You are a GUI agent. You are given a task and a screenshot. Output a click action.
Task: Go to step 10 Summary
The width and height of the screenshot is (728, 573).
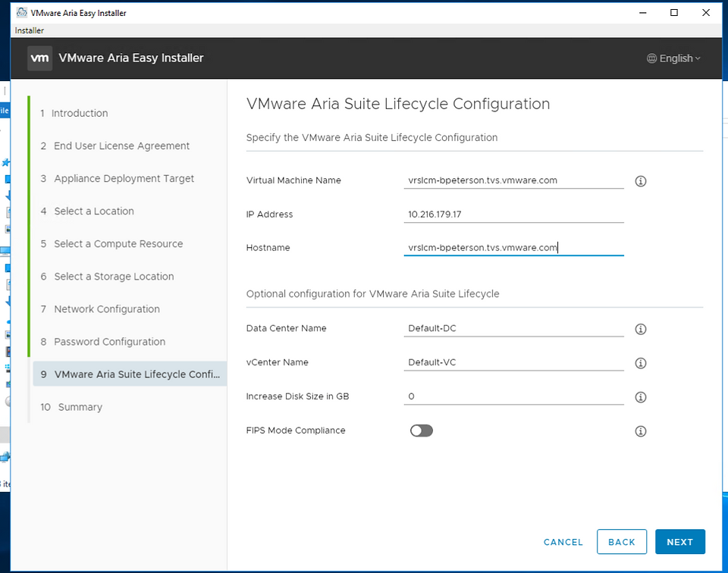71,407
